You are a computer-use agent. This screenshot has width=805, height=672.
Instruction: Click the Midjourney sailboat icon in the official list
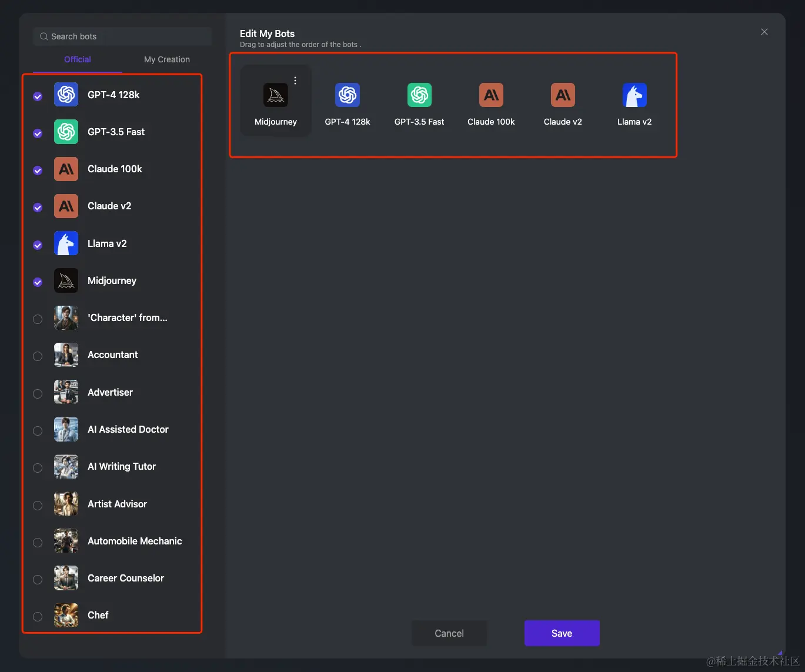click(x=66, y=280)
